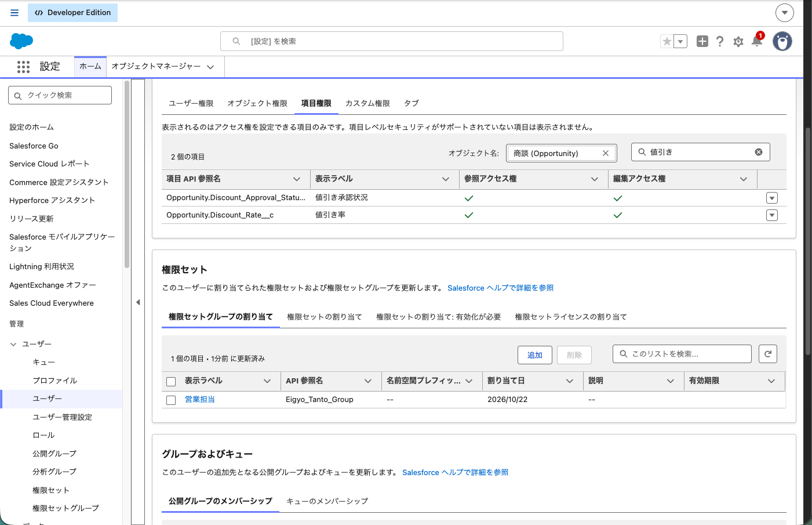This screenshot has width=812, height=525.
Task: Open row actions for Discount_Rate__c field
Action: (772, 215)
